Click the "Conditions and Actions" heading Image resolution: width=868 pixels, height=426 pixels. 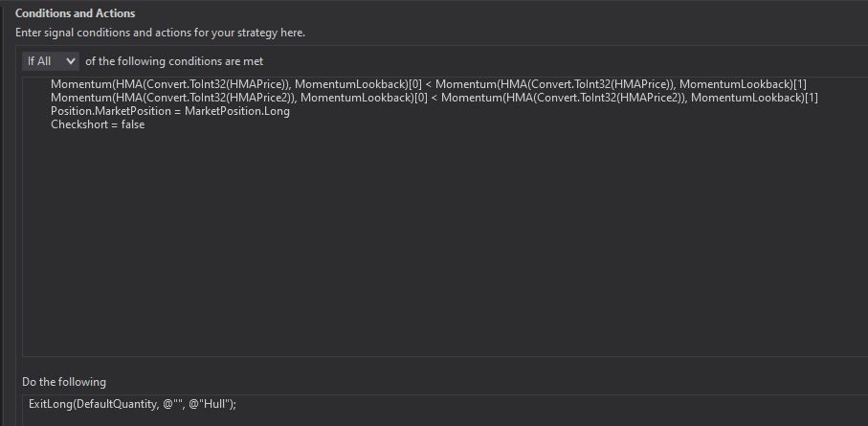click(76, 13)
